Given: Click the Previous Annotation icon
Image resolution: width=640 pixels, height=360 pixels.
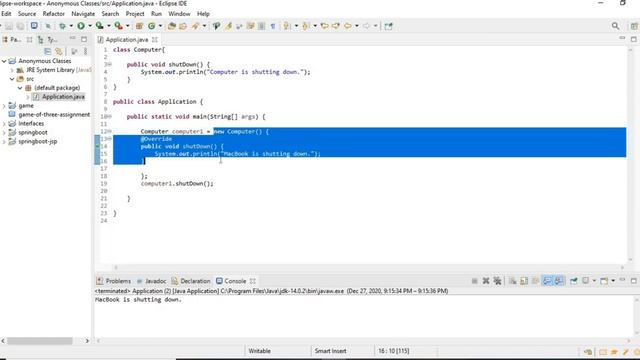Looking at the screenshot, I should pos(305,26).
